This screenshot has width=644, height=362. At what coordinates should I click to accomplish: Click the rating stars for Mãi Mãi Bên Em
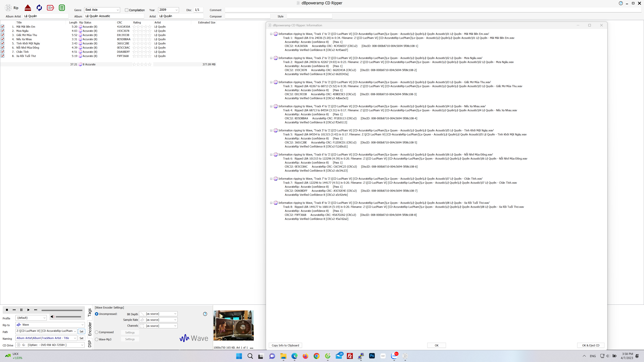142,27
